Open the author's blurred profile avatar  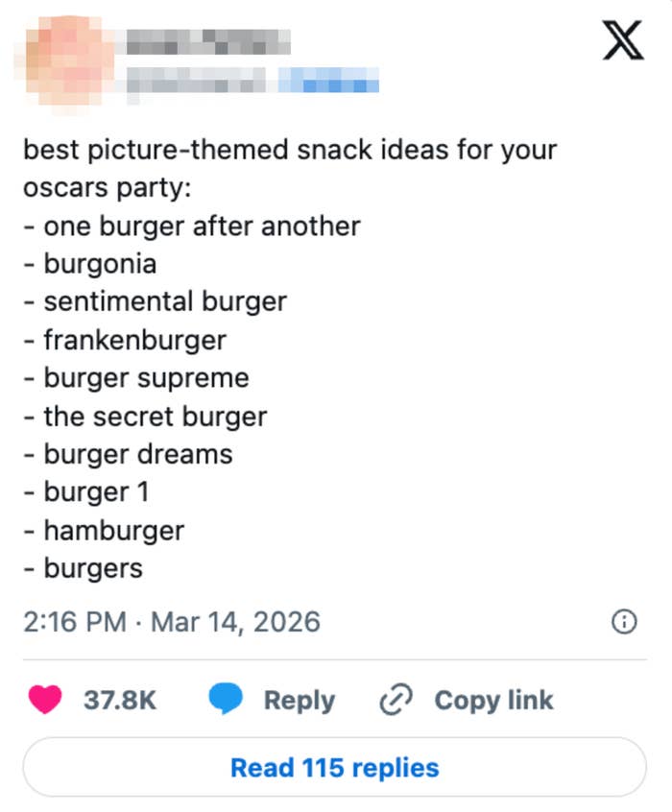click(63, 58)
